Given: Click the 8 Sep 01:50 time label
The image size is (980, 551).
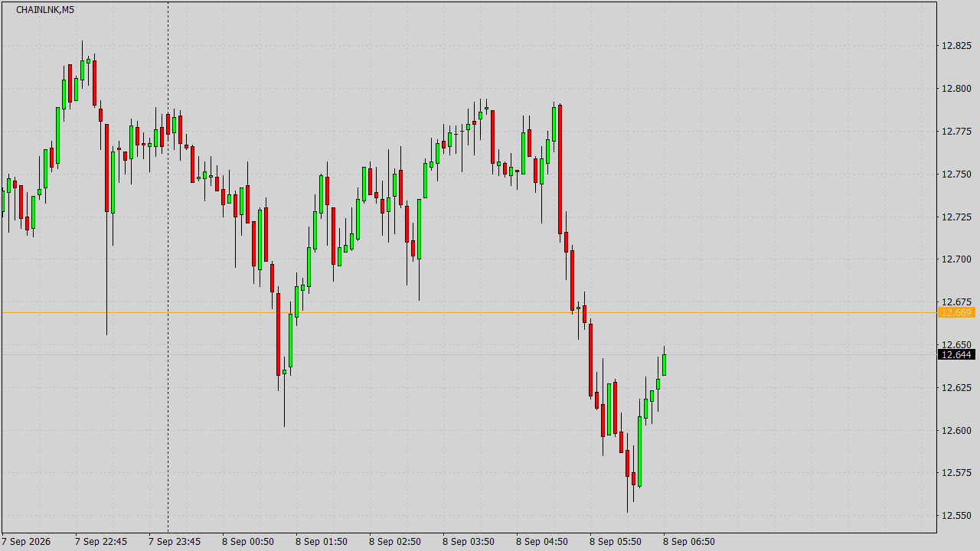Looking at the screenshot, I should click(x=322, y=542).
